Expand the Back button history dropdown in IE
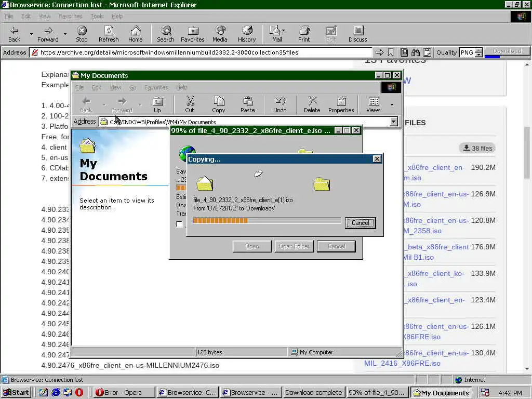Screen dimensions: 532x399 point(31,34)
